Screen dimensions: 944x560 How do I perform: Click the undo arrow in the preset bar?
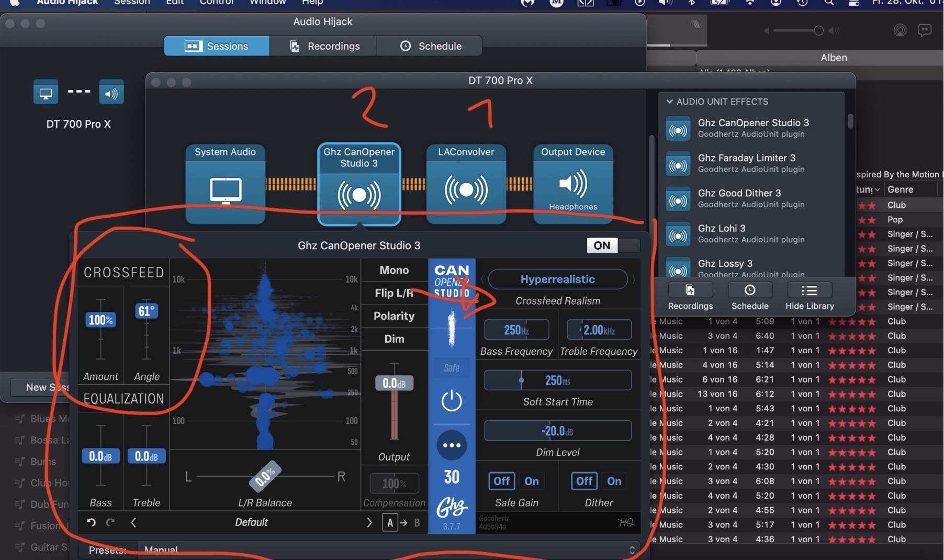click(x=91, y=522)
